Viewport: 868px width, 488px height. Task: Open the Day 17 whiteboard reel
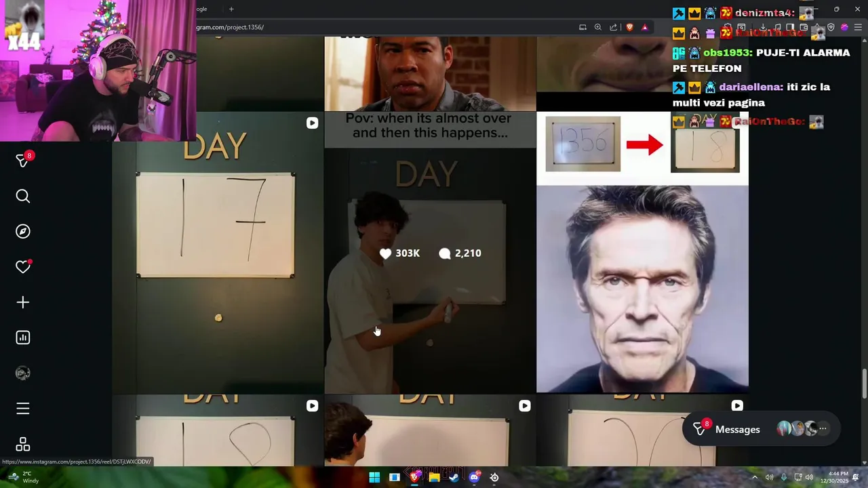(x=218, y=252)
